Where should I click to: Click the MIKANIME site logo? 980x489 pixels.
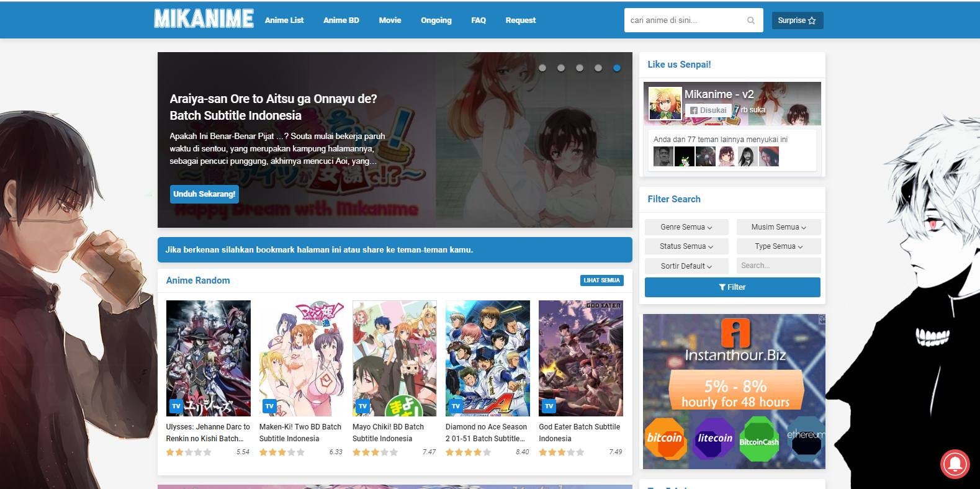[x=204, y=19]
